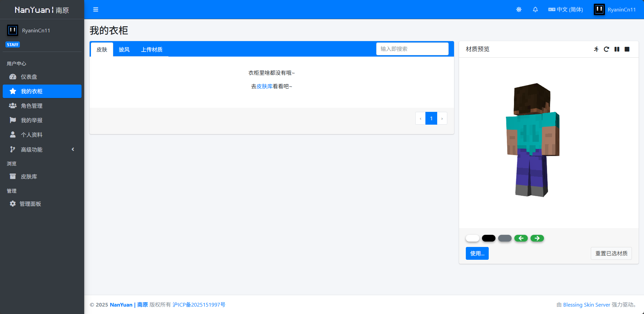Click the 重置已选材质 button

(x=611, y=253)
